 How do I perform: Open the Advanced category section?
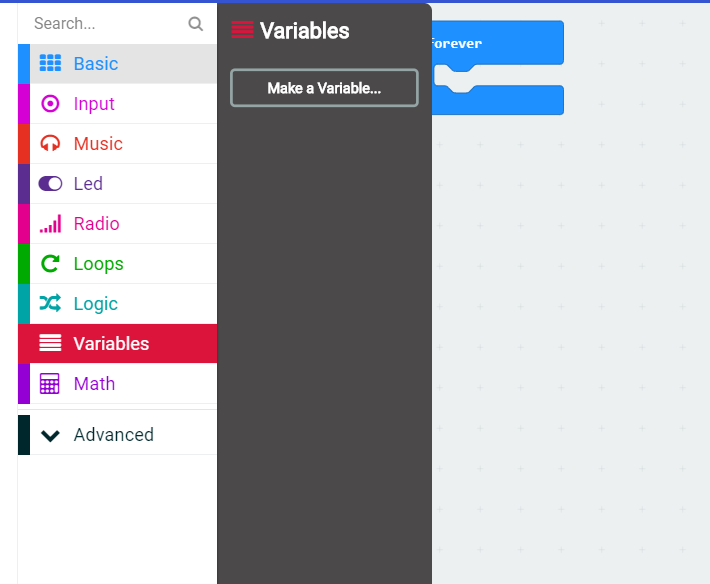(x=113, y=435)
